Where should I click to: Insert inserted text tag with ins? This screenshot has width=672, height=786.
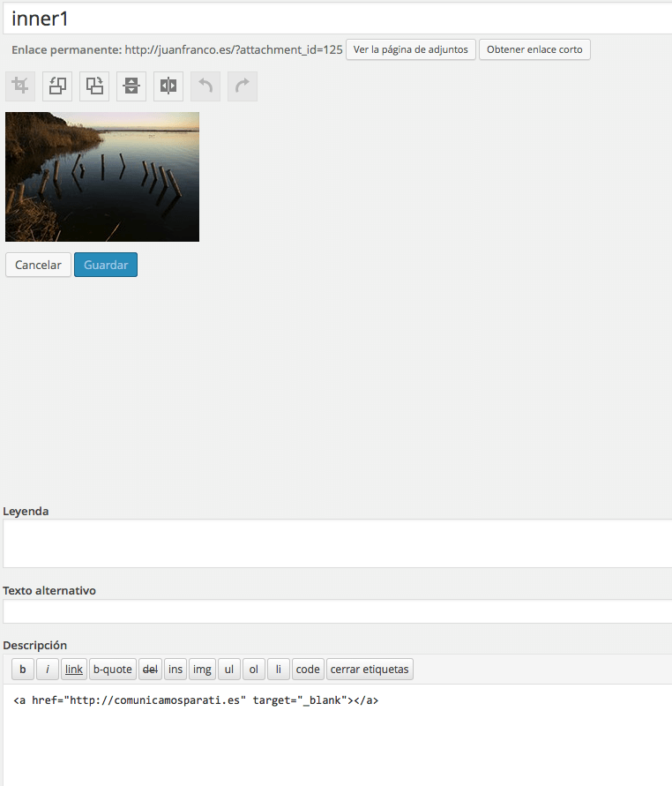(x=175, y=670)
